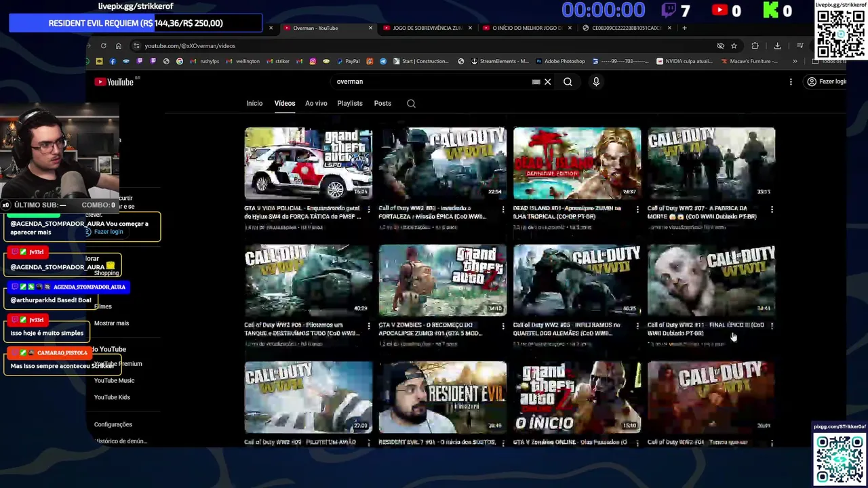Play the GTA Z O INÍCIO thumbnail

tap(577, 397)
